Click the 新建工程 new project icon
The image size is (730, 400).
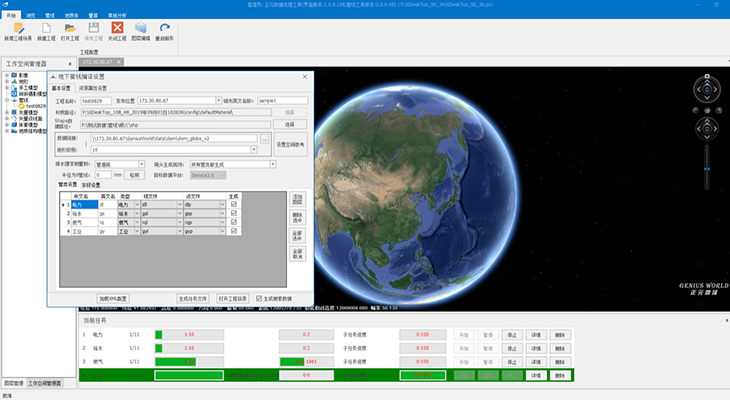(44, 29)
